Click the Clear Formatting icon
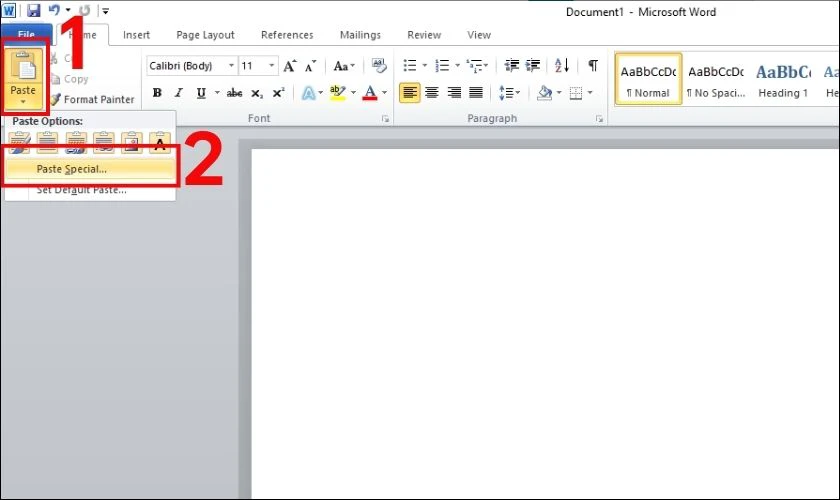840x500 pixels. [x=379, y=66]
